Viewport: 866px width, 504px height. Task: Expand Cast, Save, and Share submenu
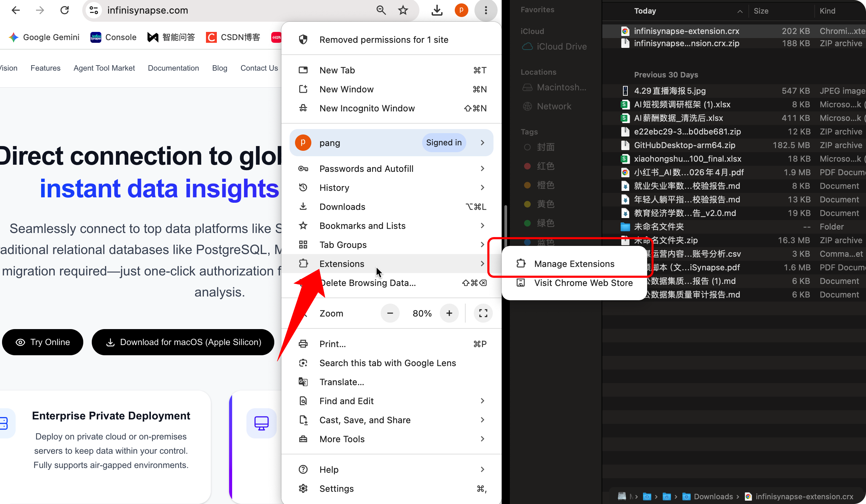coord(391,420)
